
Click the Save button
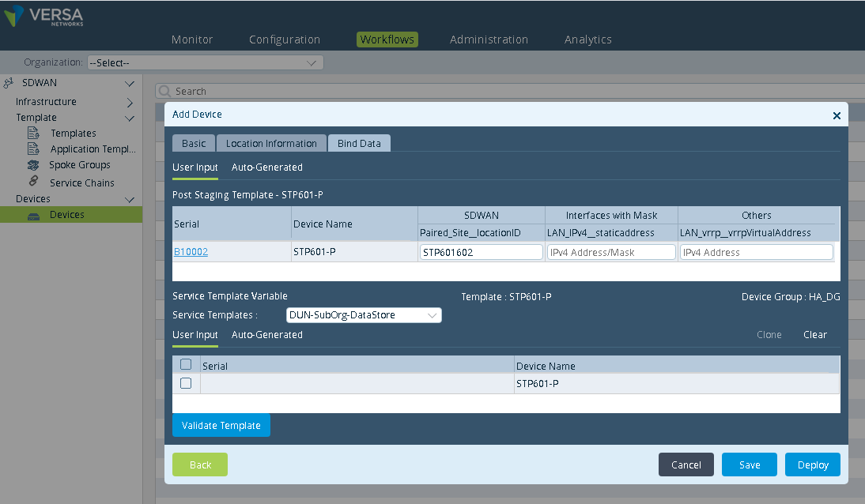tap(750, 465)
